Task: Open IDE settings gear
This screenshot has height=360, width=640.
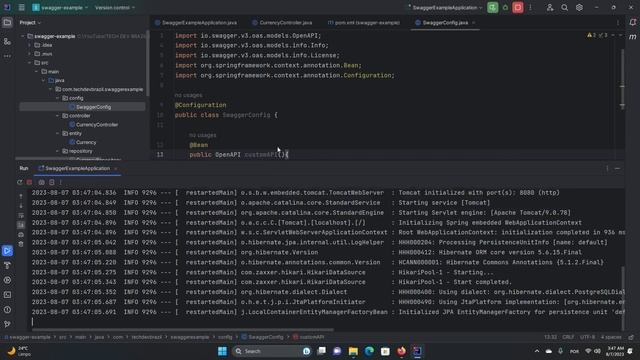Action: point(579,7)
